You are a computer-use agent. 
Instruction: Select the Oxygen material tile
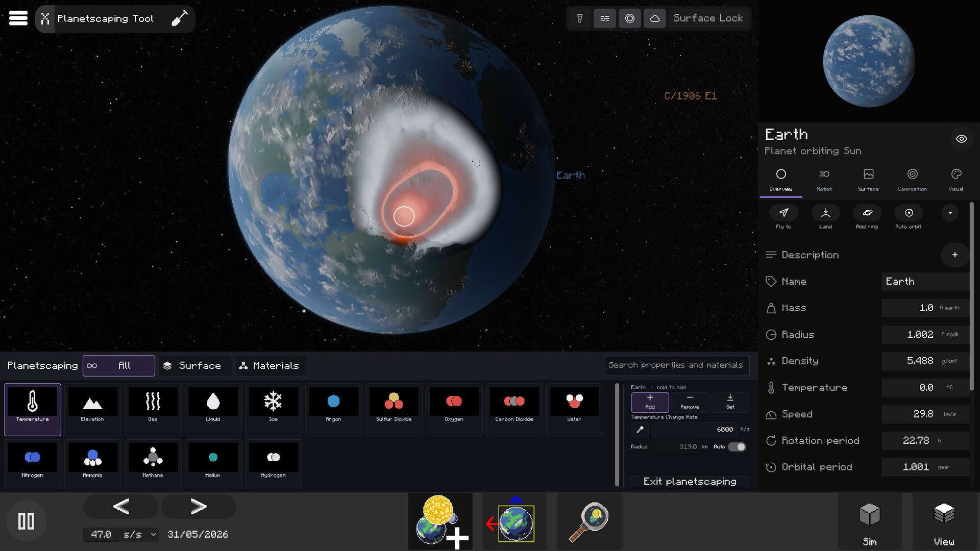tap(454, 409)
